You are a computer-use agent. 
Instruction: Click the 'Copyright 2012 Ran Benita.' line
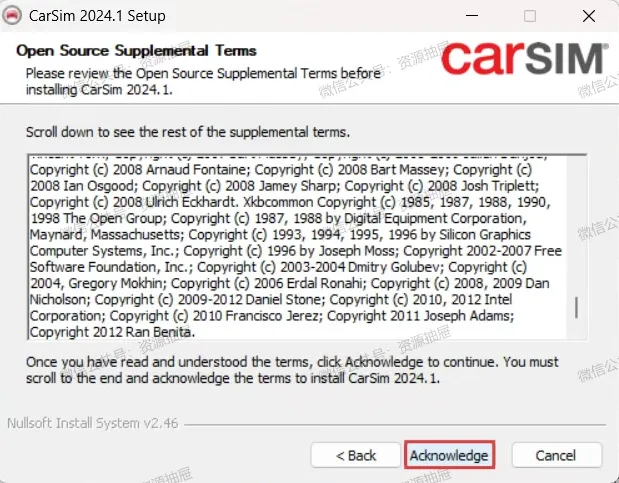coord(113,332)
